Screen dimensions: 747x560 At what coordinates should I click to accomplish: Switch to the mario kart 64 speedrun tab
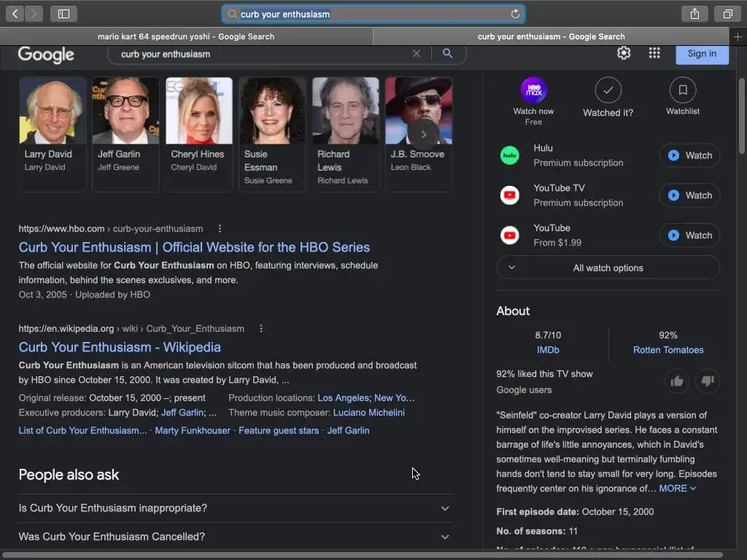[186, 36]
